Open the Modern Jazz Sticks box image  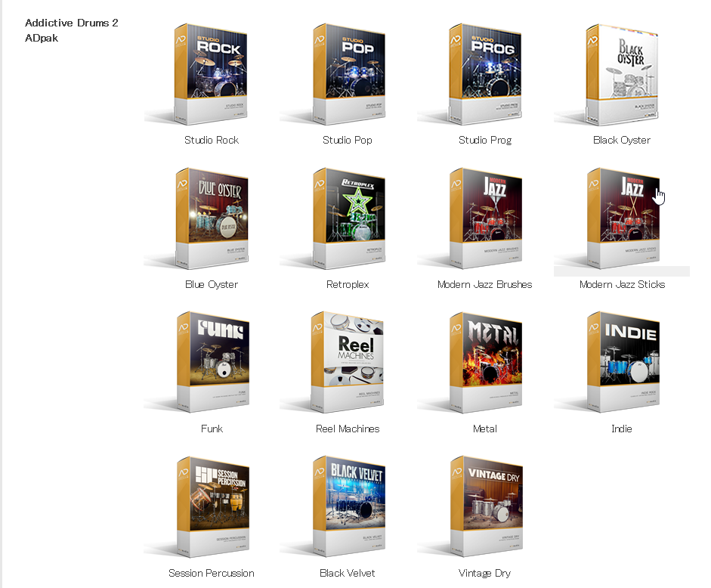(622, 218)
